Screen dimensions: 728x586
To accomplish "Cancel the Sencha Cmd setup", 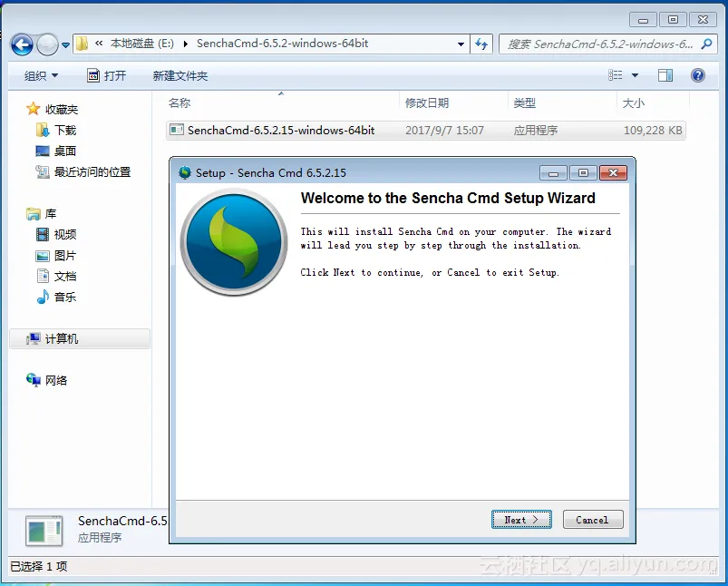I will (592, 520).
